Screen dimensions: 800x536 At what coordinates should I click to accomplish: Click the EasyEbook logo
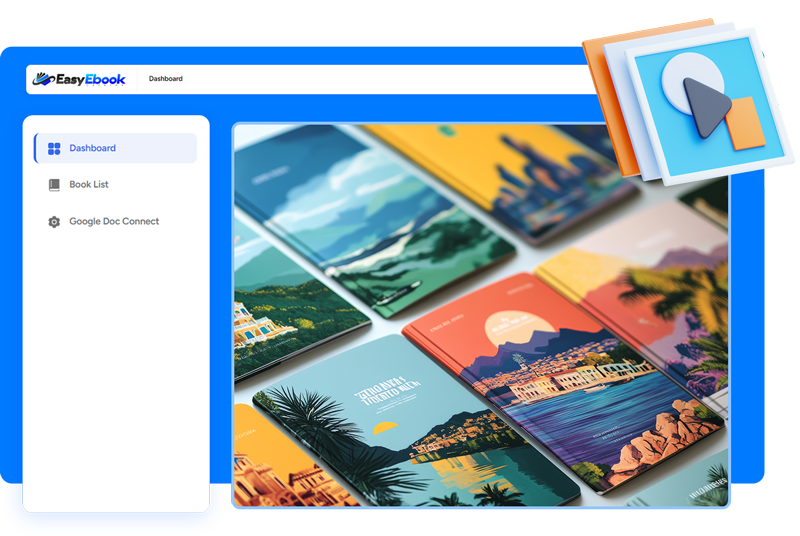(79, 79)
